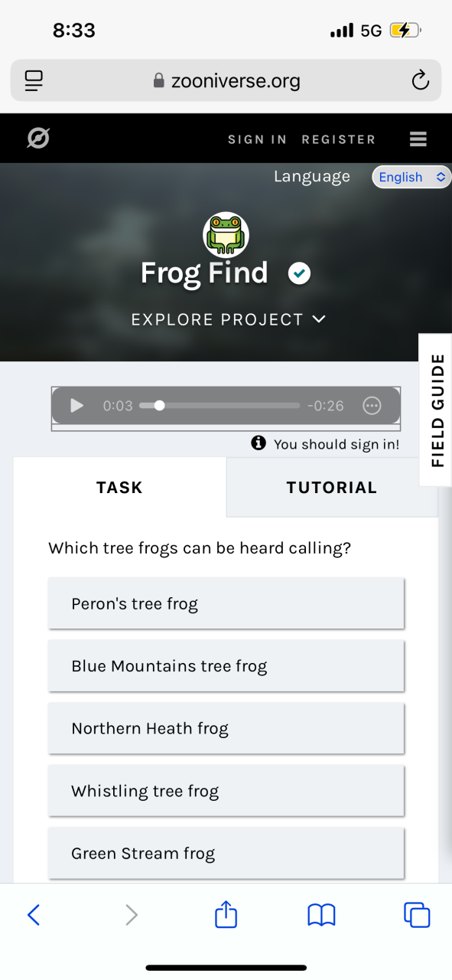Open audio player more options
The height and width of the screenshot is (980, 452).
point(372,406)
